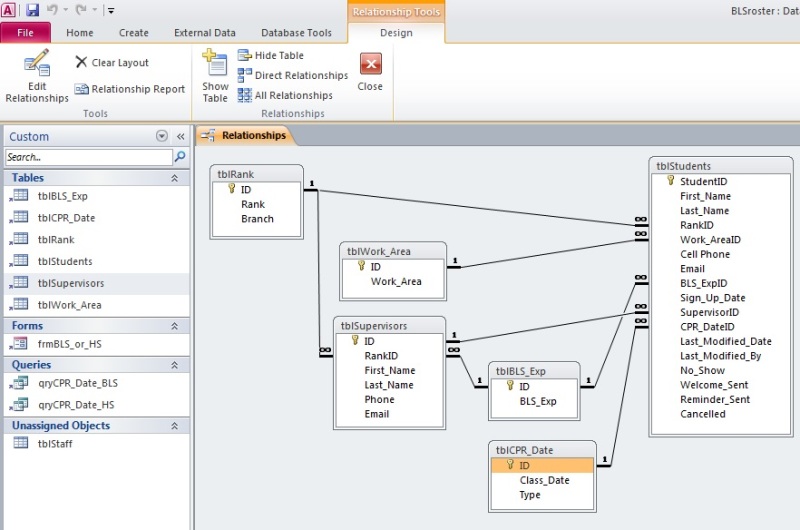800x530 pixels.
Task: Select the unassigned tblStaff table
Action: 97,444
